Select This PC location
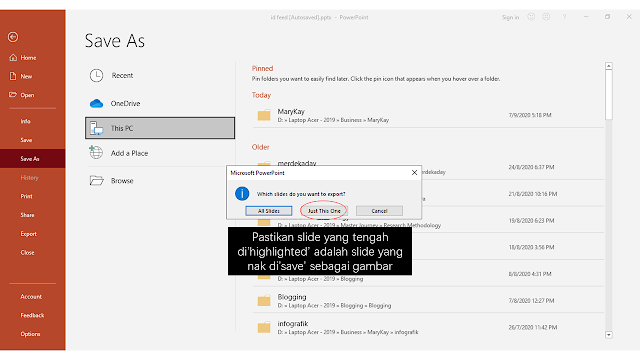The height and width of the screenshot is (360, 640). 160,128
